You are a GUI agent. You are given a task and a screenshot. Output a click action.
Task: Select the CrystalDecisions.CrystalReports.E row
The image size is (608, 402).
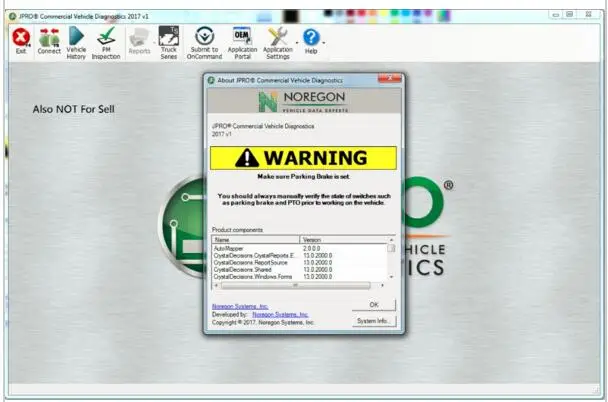coord(299,255)
